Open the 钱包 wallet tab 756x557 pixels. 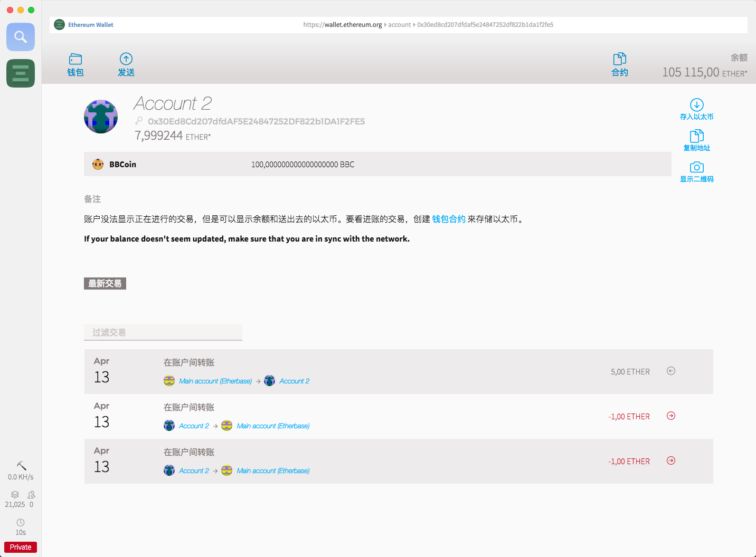click(x=75, y=65)
